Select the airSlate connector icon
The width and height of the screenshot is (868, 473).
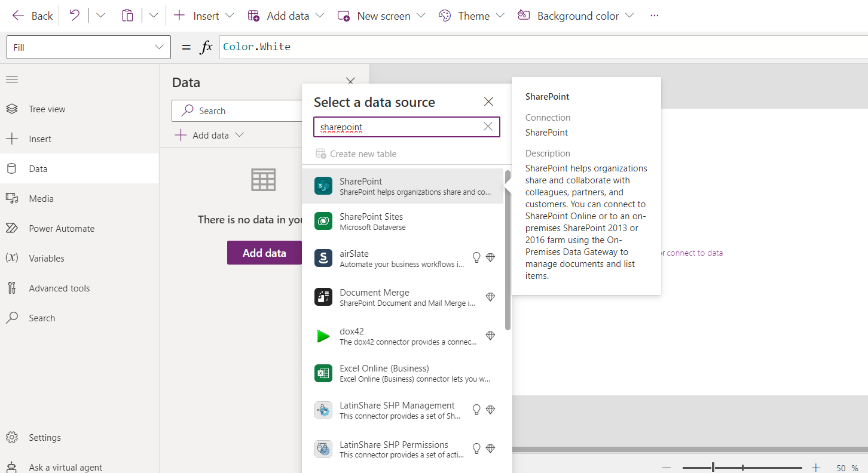point(323,258)
